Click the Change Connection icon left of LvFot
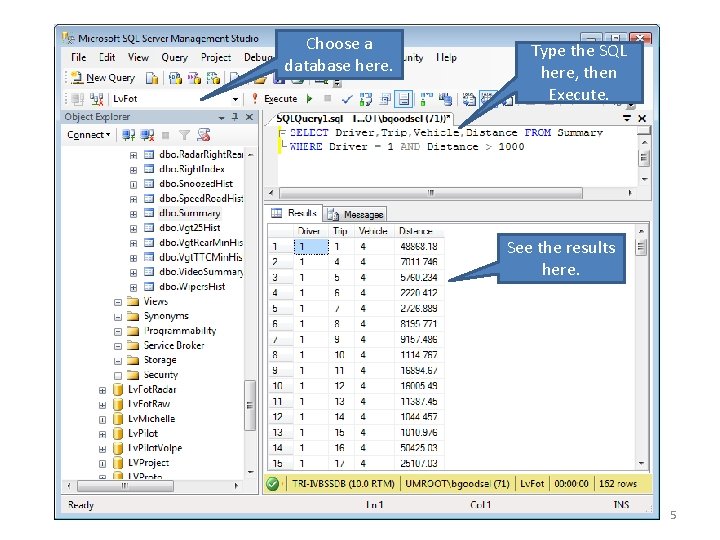The height and width of the screenshot is (540, 720). pyautogui.click(x=96, y=99)
